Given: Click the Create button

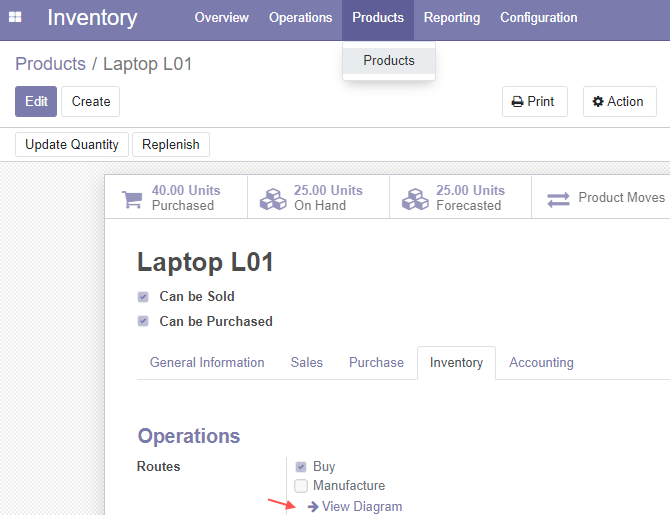Looking at the screenshot, I should coord(91,101).
